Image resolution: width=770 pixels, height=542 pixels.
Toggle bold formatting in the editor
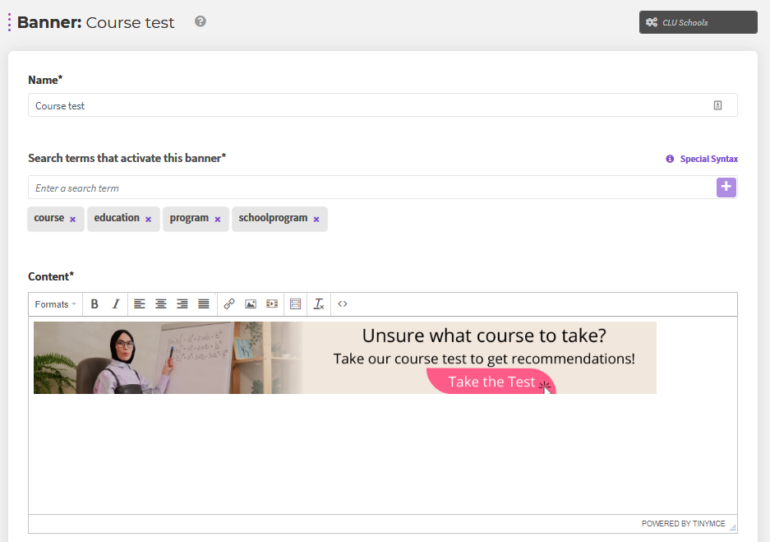pos(95,304)
